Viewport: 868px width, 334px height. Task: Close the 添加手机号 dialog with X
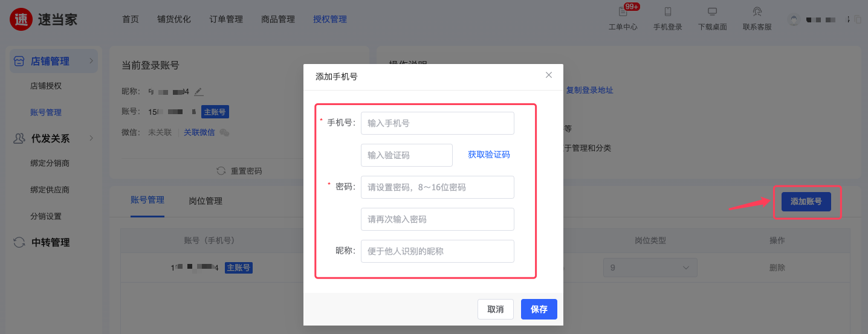tap(548, 75)
